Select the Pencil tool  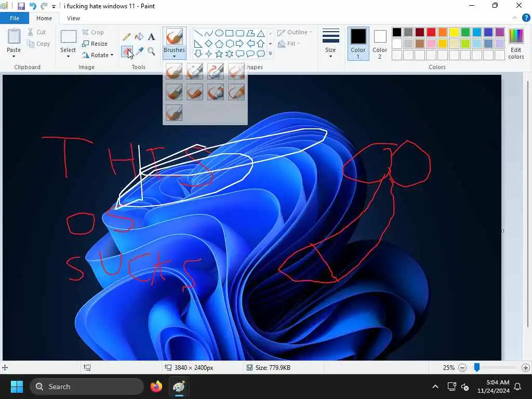point(127,37)
